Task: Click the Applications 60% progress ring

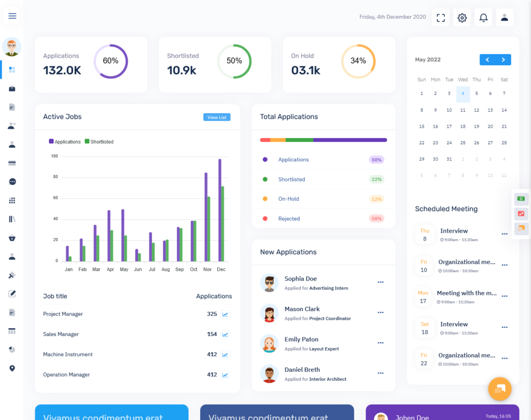Action: click(x=111, y=61)
